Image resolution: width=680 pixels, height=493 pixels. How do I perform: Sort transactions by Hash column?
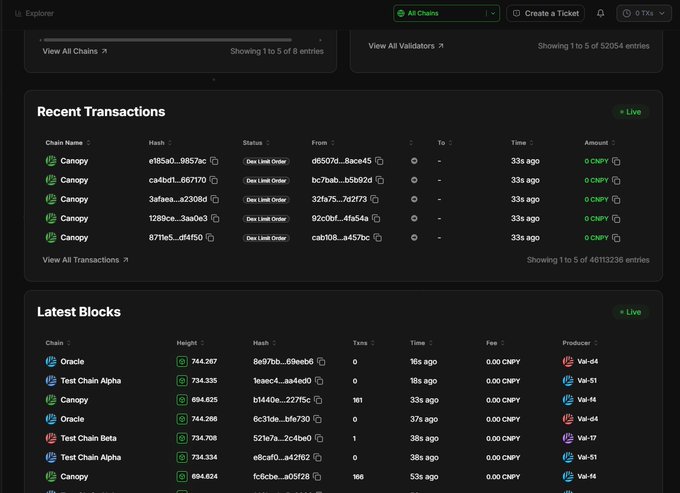160,143
